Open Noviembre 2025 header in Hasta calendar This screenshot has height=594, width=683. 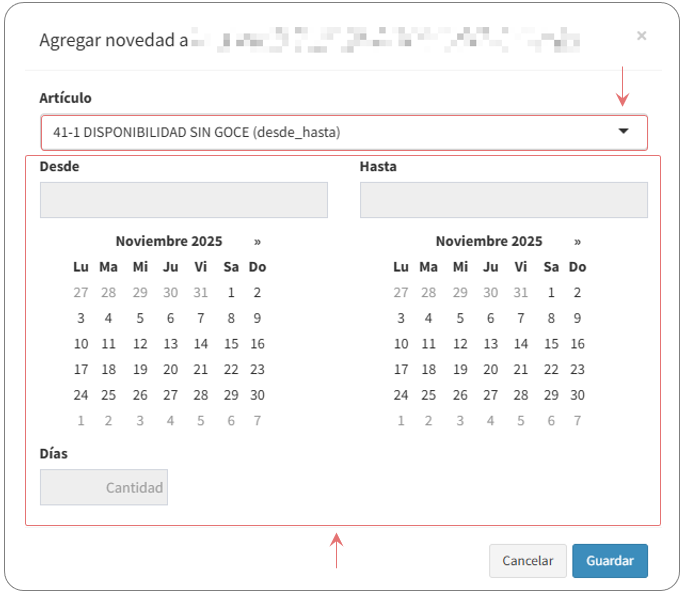(489, 241)
